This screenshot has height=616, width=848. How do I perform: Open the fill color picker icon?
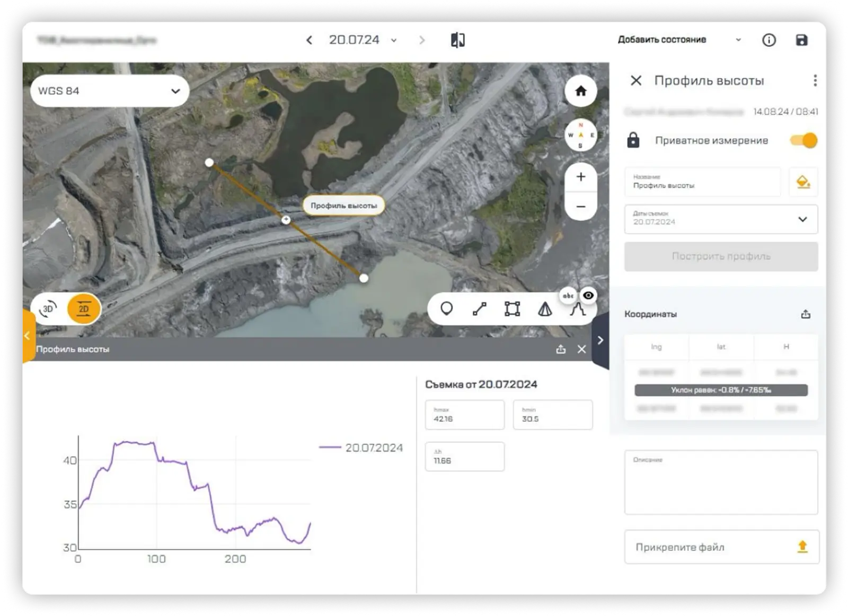click(x=803, y=182)
